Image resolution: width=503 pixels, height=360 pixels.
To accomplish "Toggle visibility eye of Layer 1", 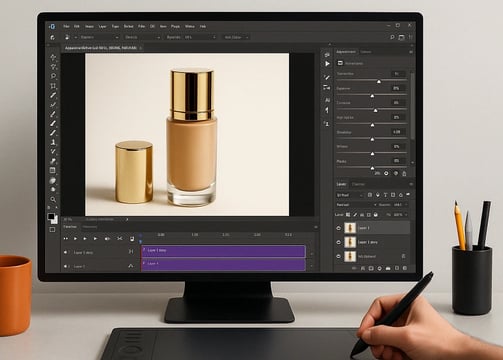I will (338, 228).
